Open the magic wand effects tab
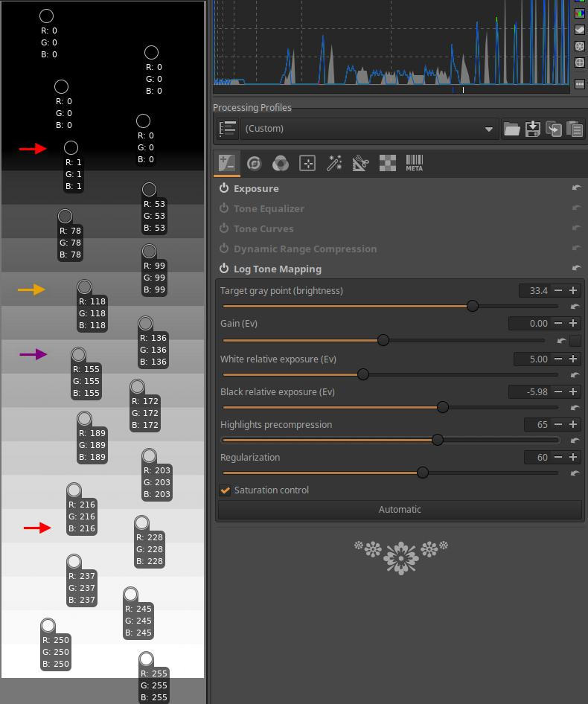This screenshot has width=588, height=704. pyautogui.click(x=334, y=163)
